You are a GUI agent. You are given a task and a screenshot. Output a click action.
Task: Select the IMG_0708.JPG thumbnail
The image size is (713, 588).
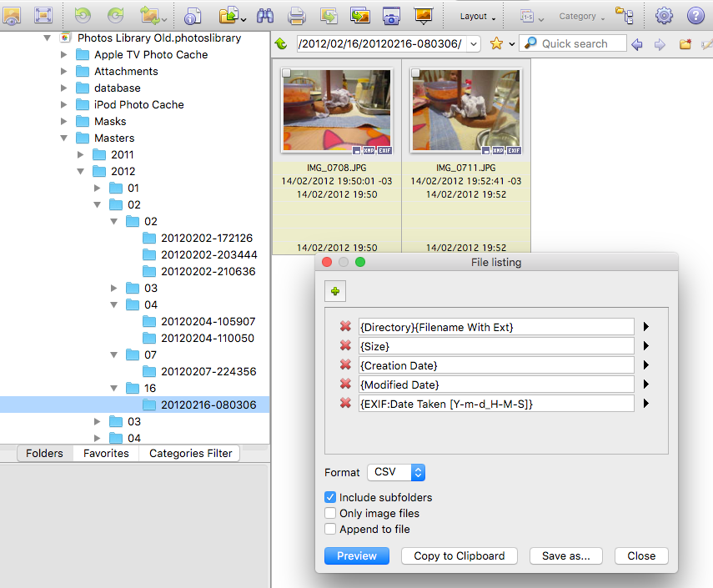coord(336,112)
